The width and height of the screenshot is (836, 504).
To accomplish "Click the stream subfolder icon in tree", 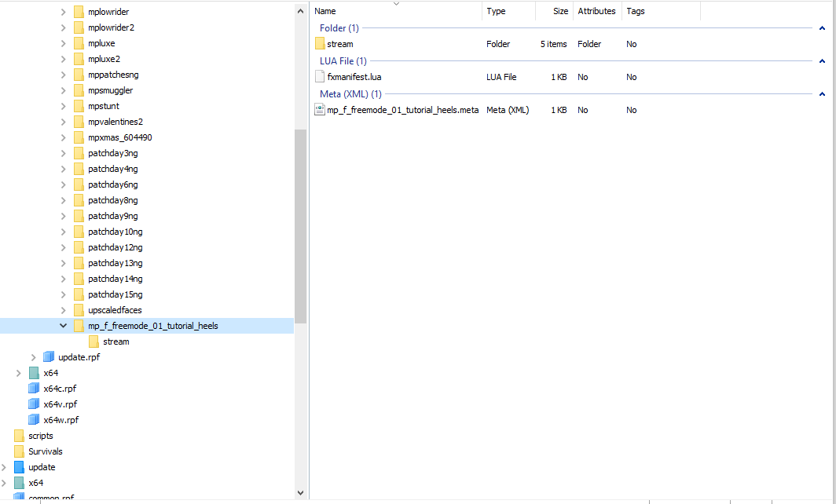I will point(93,341).
